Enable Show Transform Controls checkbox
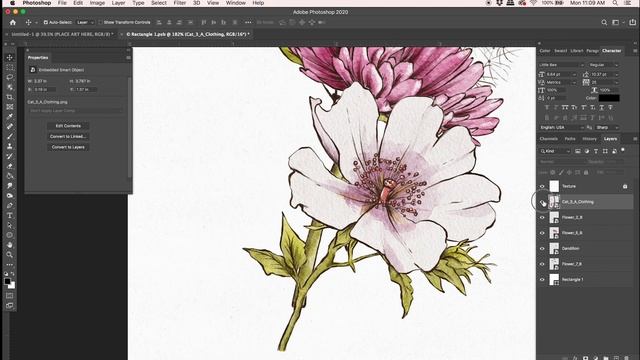Screen dimensions: 640x360 click(100, 22)
